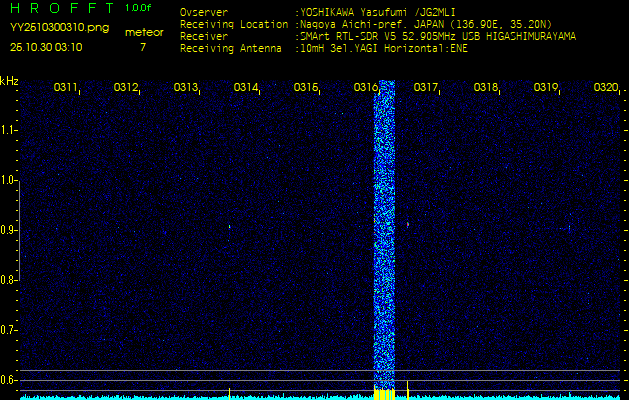
Task: Click the 1.0.0f version label
Action: tap(139, 8)
